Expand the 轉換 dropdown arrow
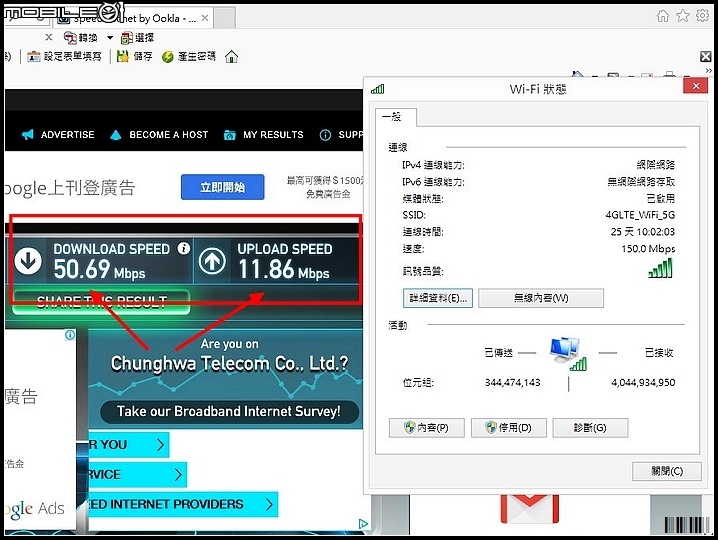Screen dimensions: 718x540 pos(110,38)
